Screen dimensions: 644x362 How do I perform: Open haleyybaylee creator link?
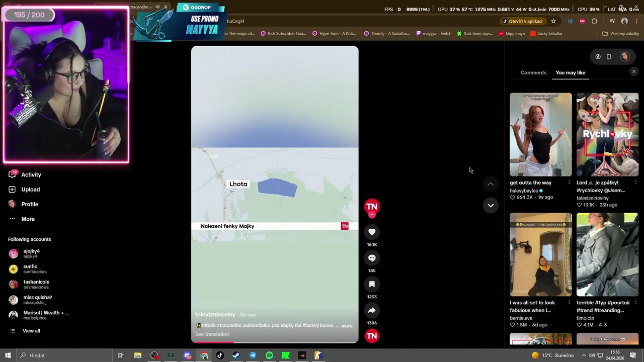(x=524, y=191)
